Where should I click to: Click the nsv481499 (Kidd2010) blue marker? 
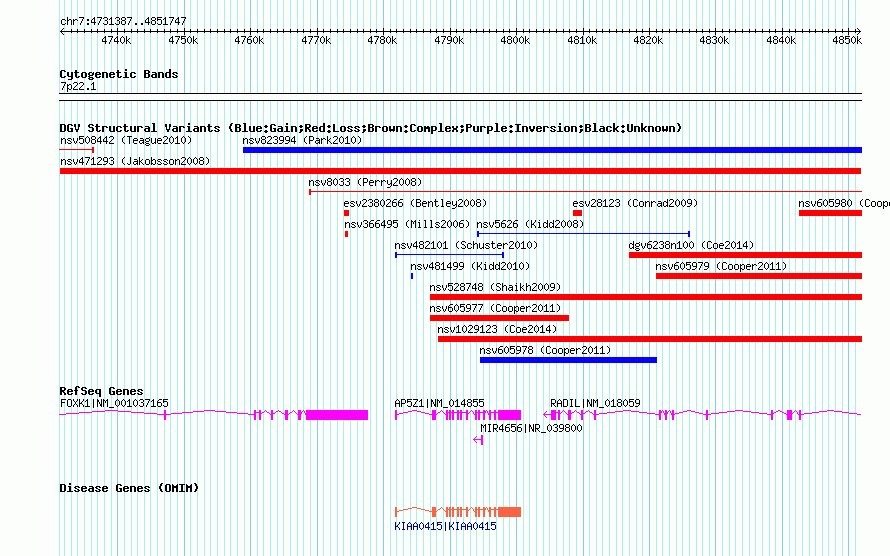coord(412,276)
